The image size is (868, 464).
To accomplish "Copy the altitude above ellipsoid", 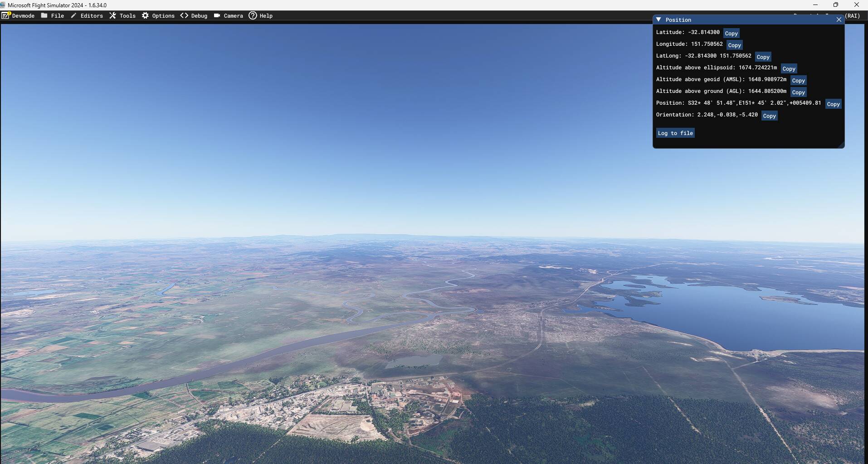I will [x=789, y=68].
